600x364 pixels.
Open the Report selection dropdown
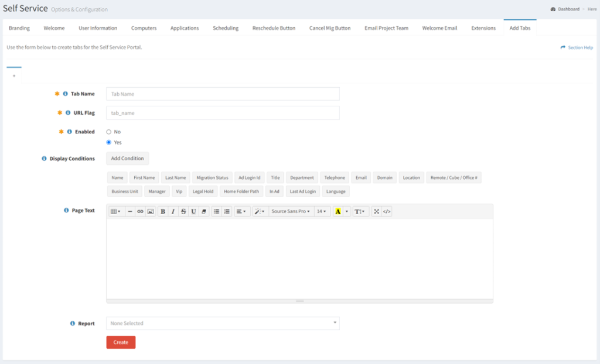pyautogui.click(x=223, y=322)
